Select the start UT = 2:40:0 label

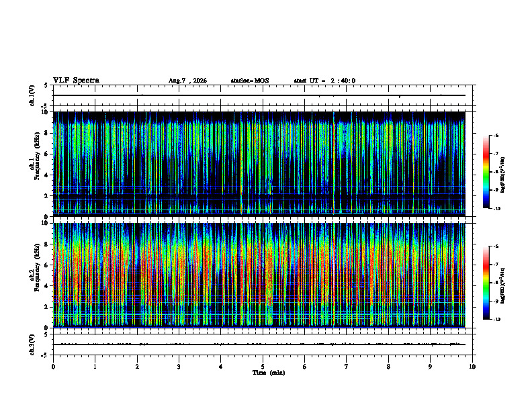[324, 81]
